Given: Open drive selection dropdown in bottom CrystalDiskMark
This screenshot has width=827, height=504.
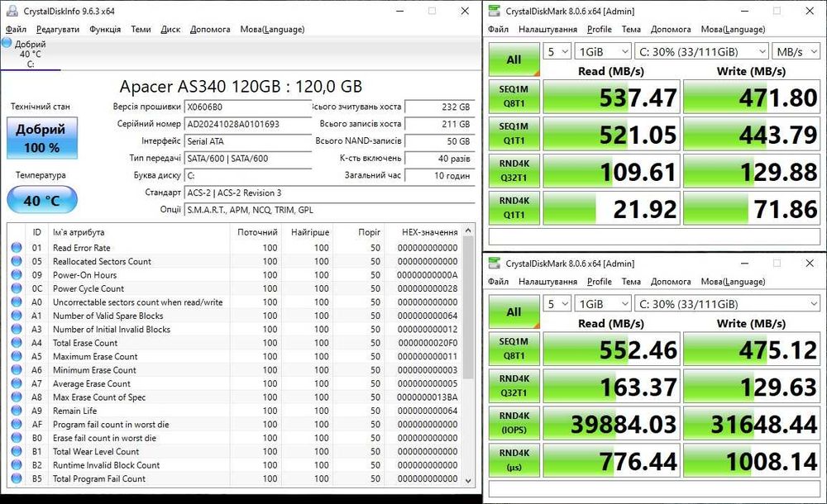Looking at the screenshot, I should click(727, 304).
